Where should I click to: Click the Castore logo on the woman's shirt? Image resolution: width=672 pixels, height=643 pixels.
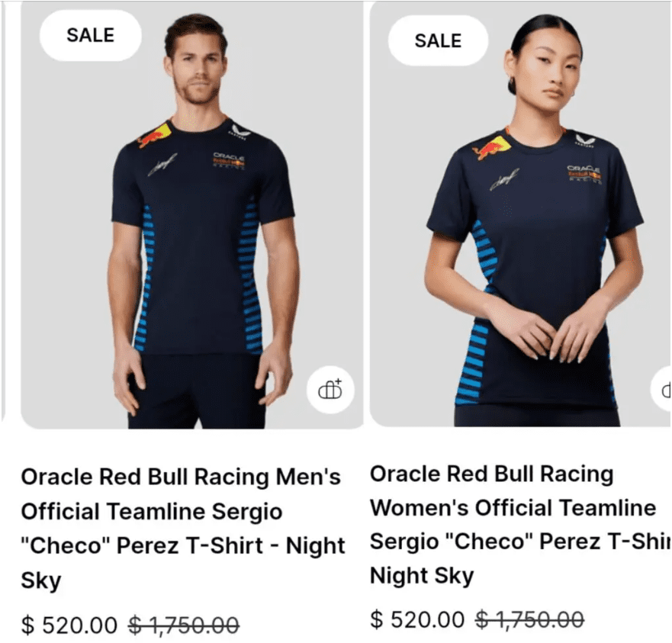click(585, 140)
